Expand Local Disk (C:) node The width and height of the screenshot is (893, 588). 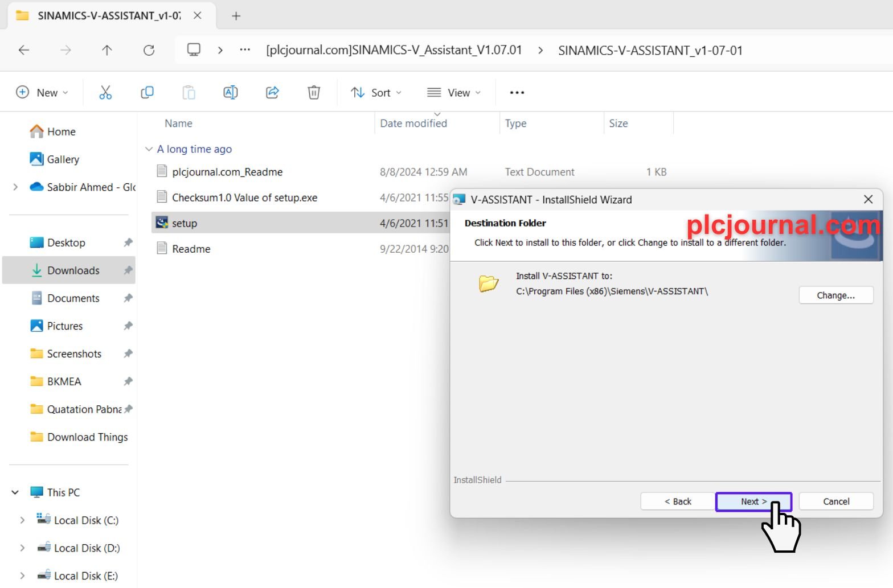[22, 520]
